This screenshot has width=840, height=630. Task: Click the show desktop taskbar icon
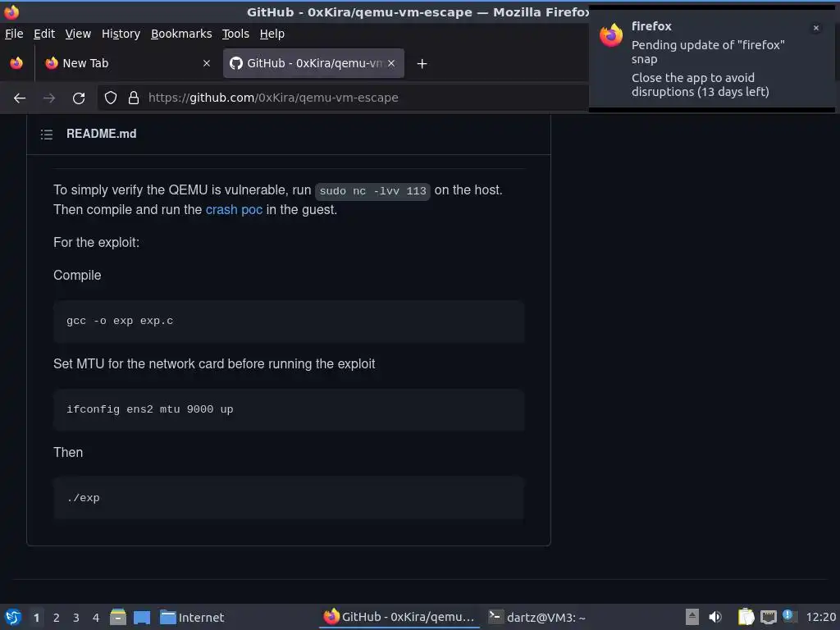(142, 618)
